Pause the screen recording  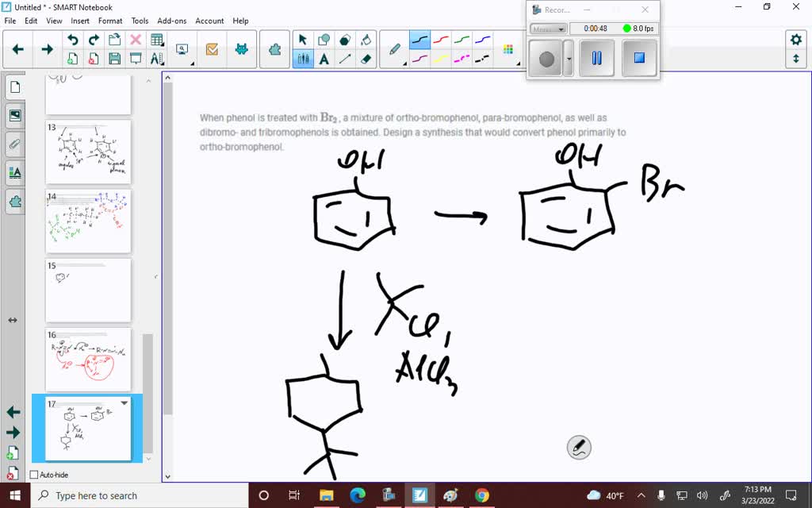tap(596, 58)
